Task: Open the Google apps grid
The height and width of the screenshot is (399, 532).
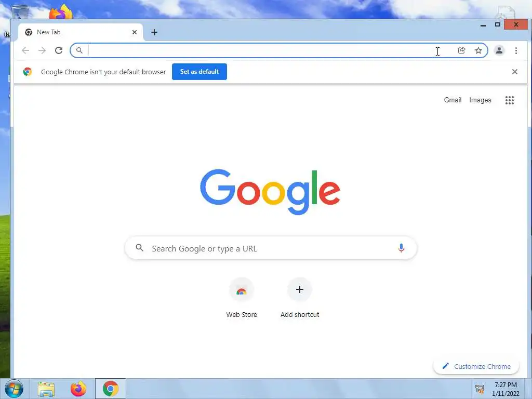Action: click(x=509, y=100)
